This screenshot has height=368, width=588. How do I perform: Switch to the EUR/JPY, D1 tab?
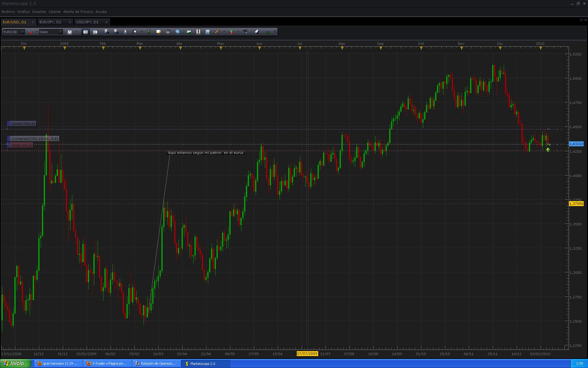click(50, 22)
